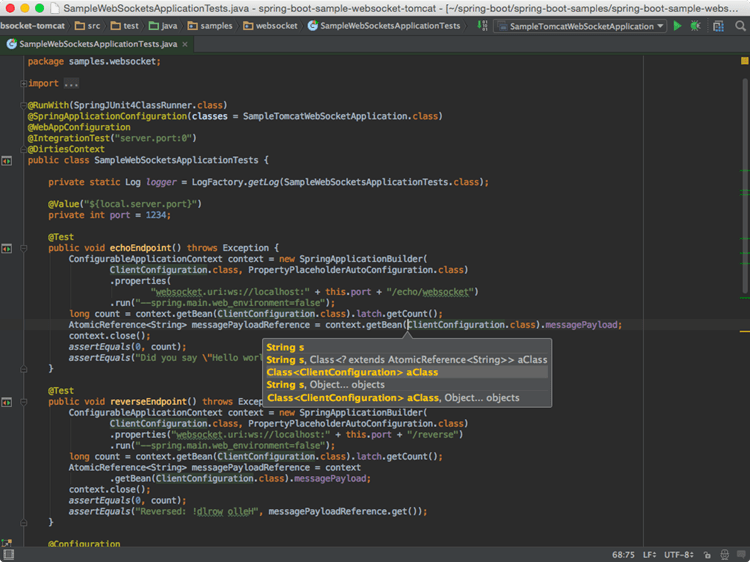The width and height of the screenshot is (750, 562).
Task: Click cursor position 68:75 in status bar
Action: click(x=623, y=555)
